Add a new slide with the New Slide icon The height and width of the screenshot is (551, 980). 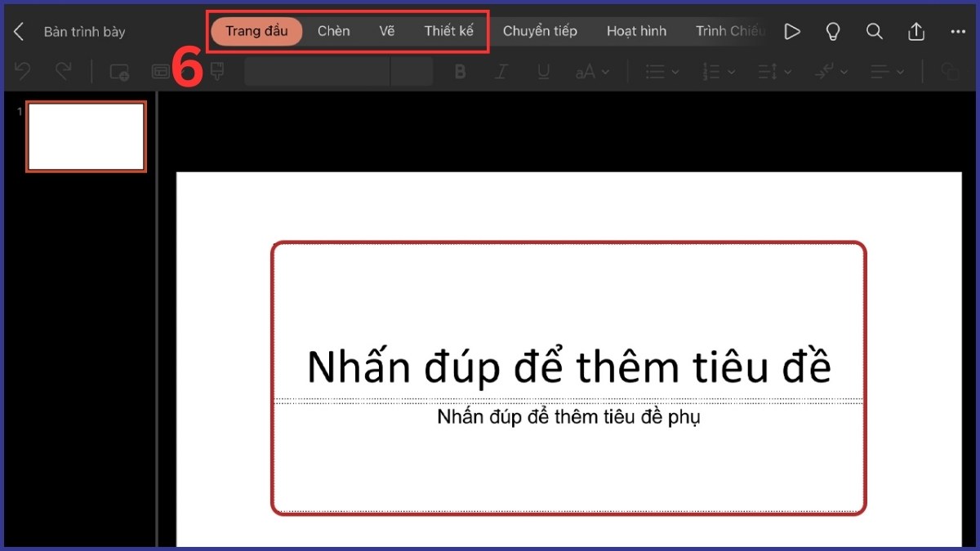point(118,71)
